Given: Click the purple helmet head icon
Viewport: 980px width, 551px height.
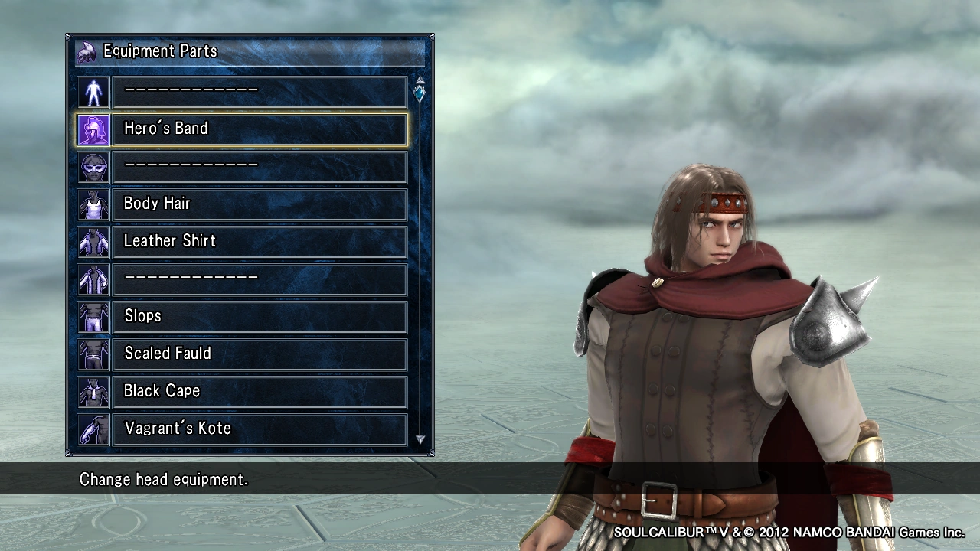Looking at the screenshot, I should [93, 129].
